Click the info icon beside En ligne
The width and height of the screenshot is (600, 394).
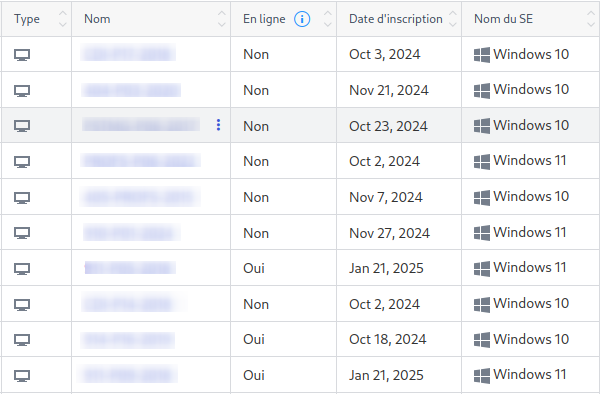[x=302, y=19]
